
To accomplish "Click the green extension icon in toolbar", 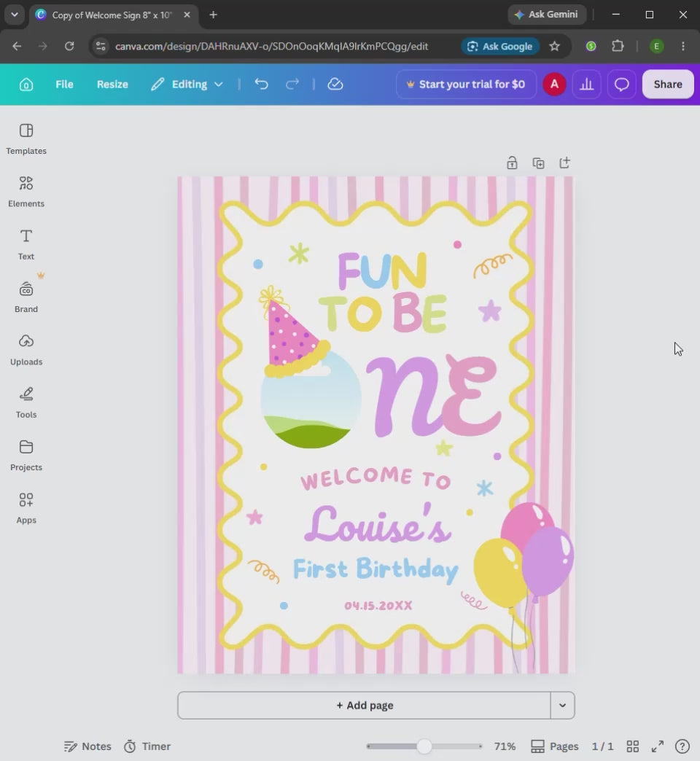I will coord(591,47).
